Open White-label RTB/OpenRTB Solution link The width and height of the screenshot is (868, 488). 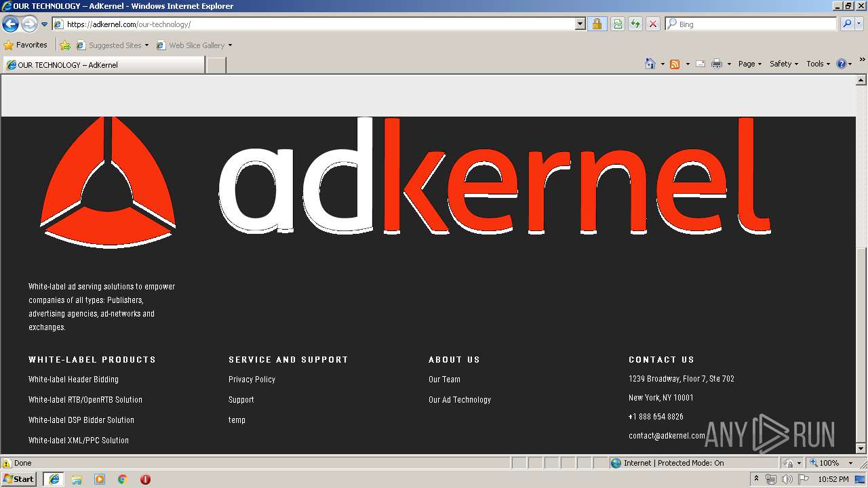[85, 400]
